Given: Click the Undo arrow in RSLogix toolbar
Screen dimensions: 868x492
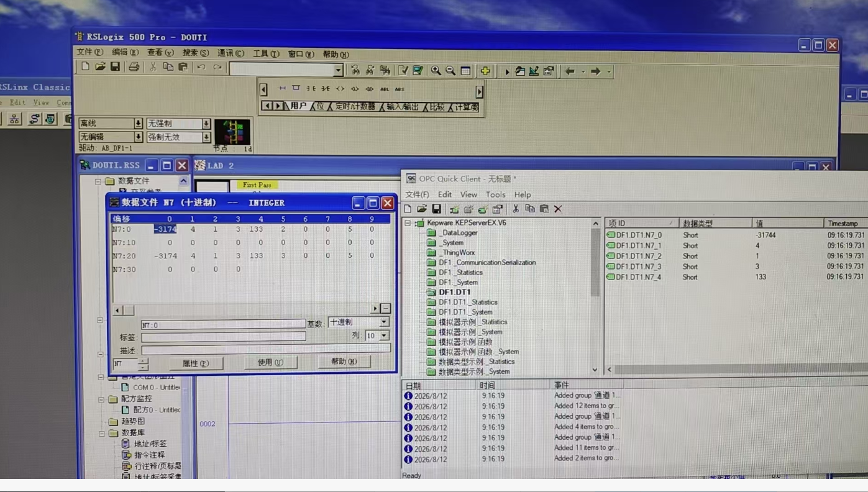Looking at the screenshot, I should click(x=201, y=67).
